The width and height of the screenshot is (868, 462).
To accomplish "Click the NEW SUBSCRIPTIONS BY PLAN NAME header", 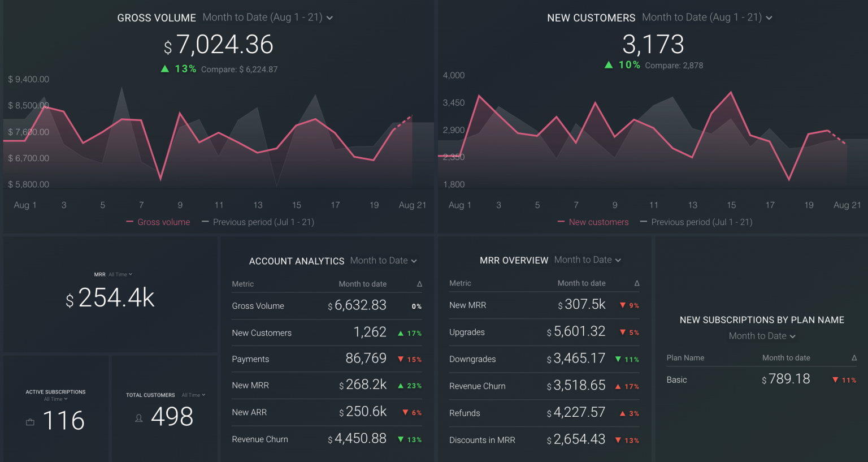I will [x=761, y=319].
